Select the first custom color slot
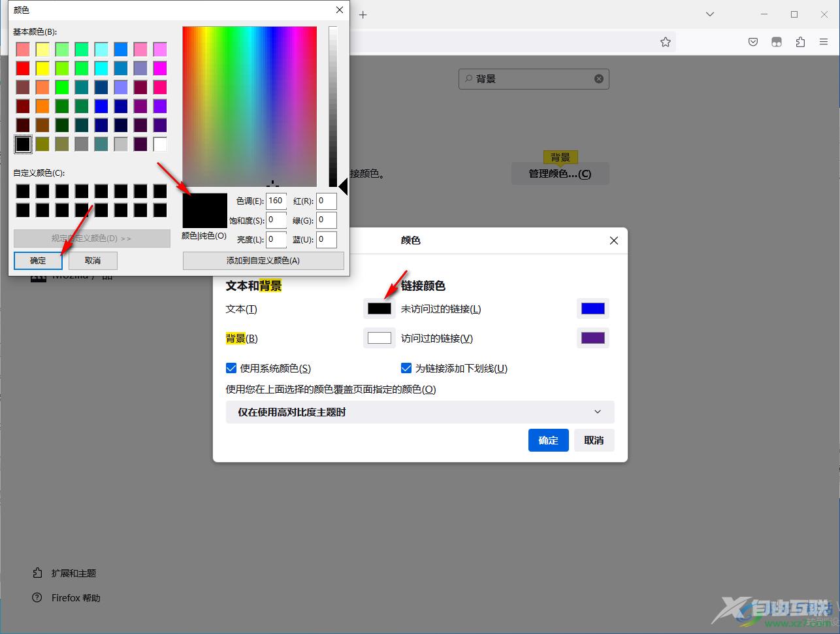The width and height of the screenshot is (840, 634). (23, 191)
